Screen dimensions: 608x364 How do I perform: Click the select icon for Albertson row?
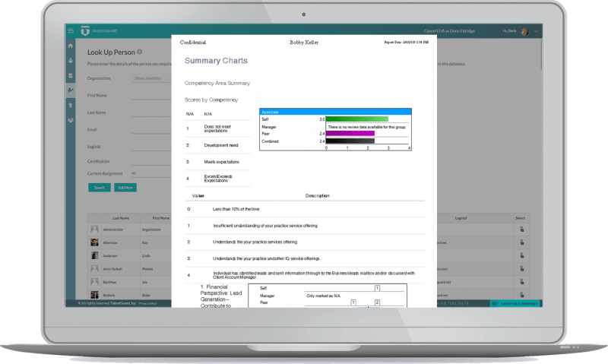tap(521, 242)
